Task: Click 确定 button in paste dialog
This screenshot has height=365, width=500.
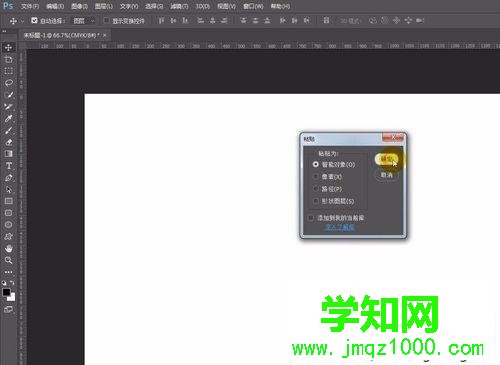Action: (386, 159)
